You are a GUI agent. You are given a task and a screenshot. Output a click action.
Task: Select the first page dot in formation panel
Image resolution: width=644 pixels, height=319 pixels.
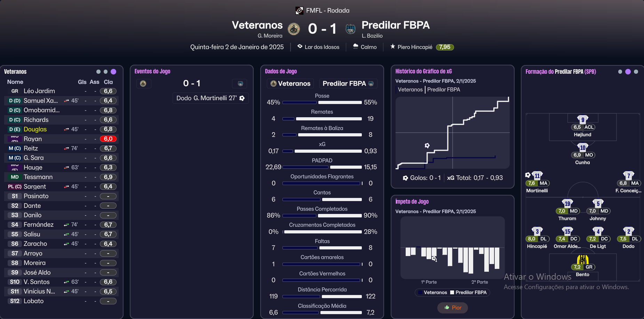pyautogui.click(x=620, y=72)
